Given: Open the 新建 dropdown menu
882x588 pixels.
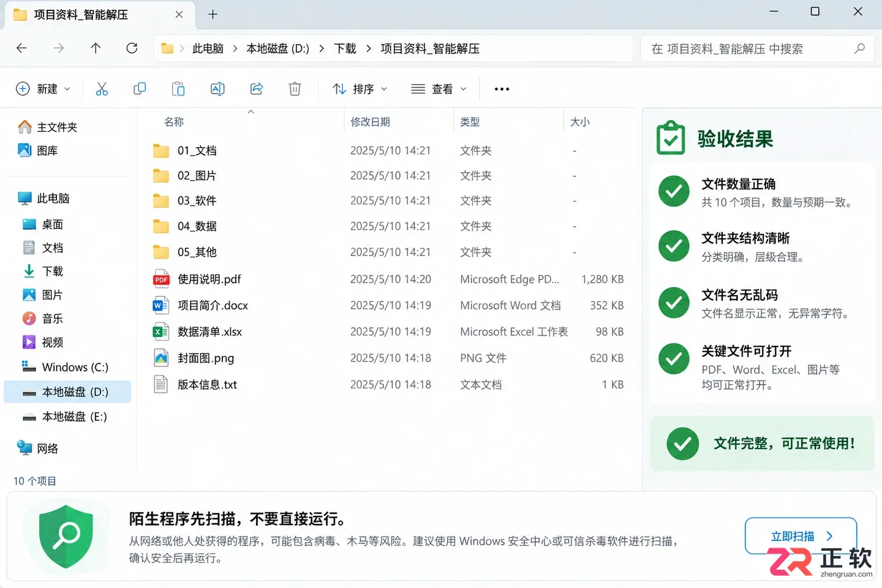Looking at the screenshot, I should point(43,89).
